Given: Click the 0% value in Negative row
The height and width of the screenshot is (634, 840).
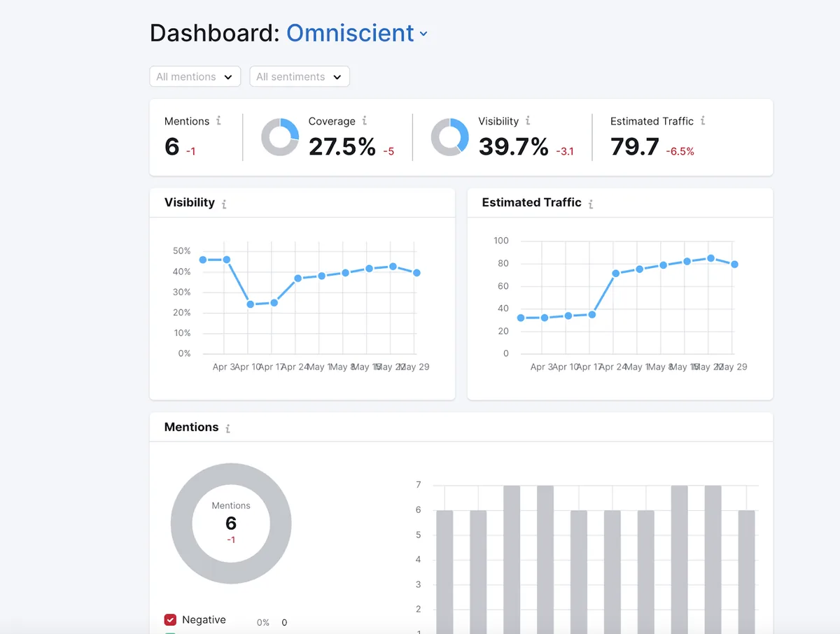Looking at the screenshot, I should 263,623.
